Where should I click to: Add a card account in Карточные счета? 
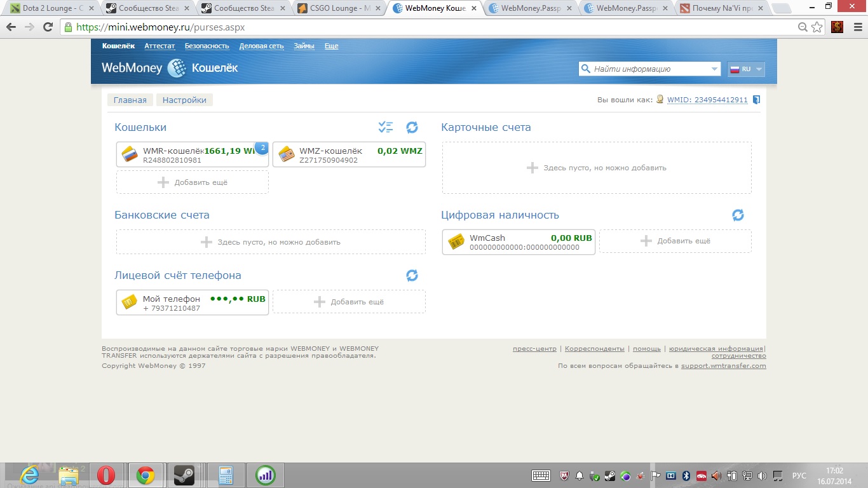597,168
